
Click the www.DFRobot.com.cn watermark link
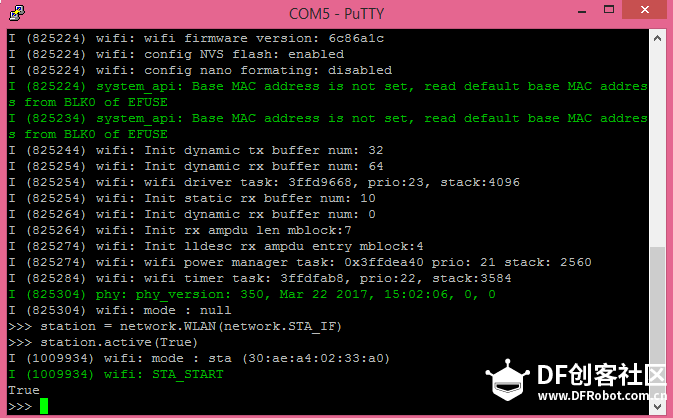[x=602, y=395]
